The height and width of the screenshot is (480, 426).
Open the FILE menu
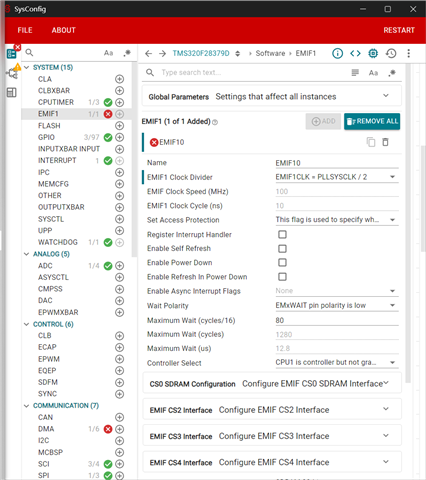pos(25,30)
